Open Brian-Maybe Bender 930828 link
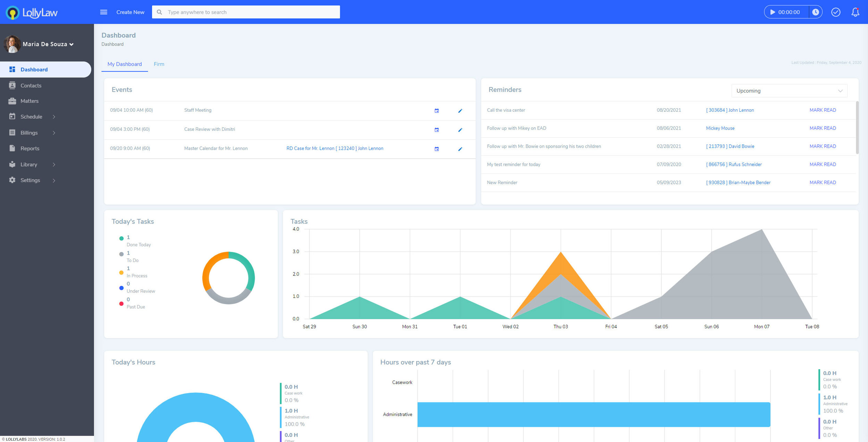 pos(738,182)
